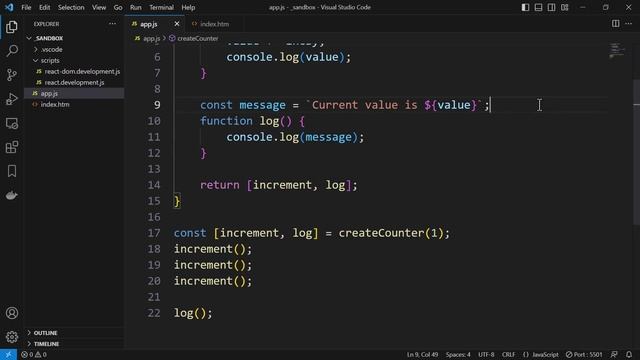
Task: Open the View menu
Action: coord(99,7)
